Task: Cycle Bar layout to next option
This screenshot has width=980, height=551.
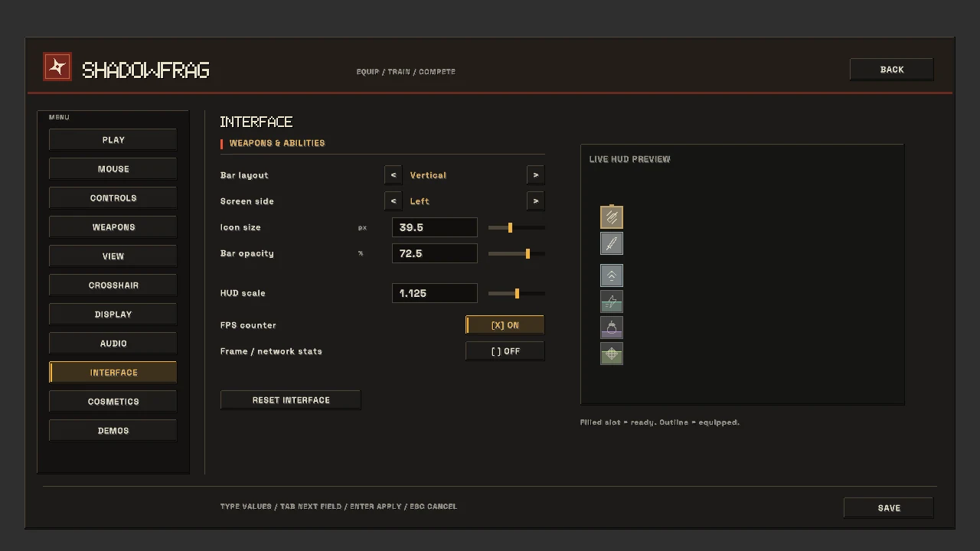Action: [x=536, y=175]
